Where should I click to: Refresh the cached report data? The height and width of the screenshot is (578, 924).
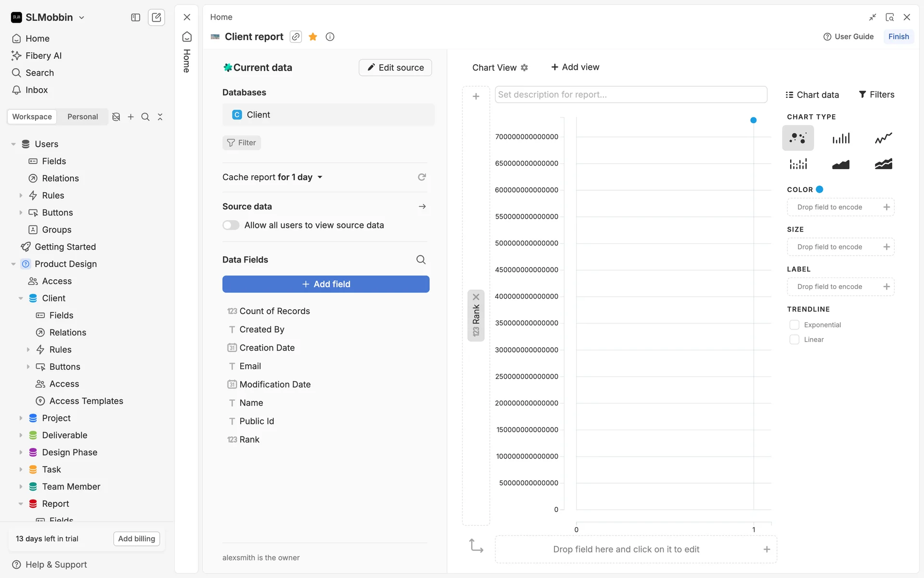click(422, 177)
